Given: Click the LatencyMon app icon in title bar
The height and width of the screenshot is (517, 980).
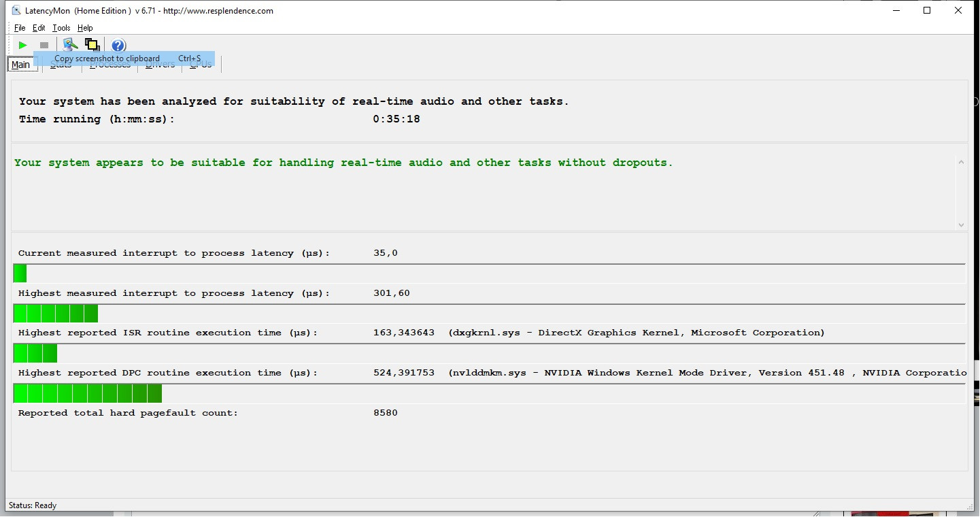Looking at the screenshot, I should 16,10.
